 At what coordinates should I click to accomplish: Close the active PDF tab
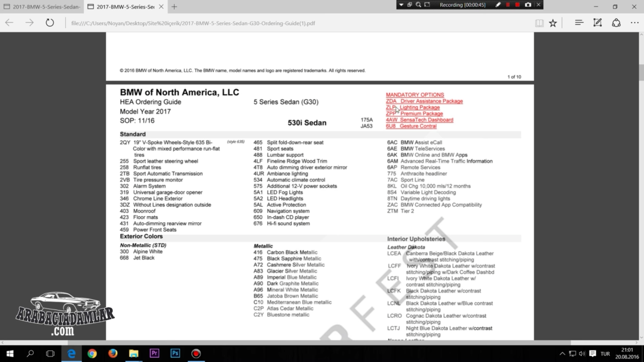tap(160, 7)
